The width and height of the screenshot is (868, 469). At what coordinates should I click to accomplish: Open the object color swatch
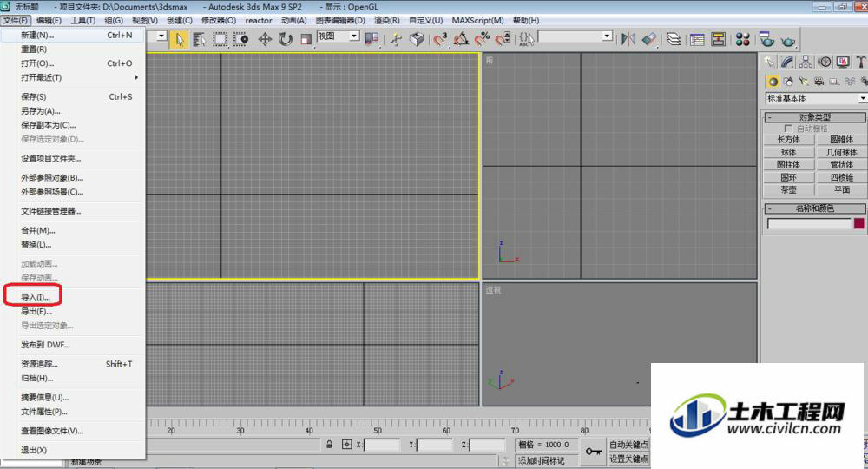coord(858,224)
